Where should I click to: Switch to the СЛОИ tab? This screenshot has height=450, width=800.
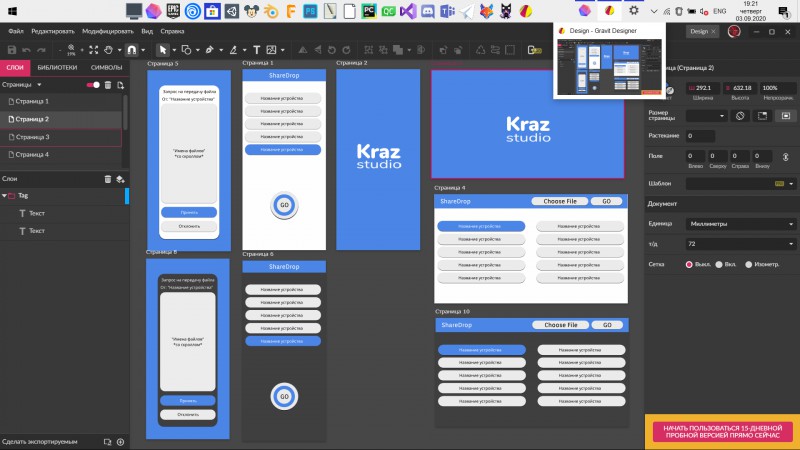point(15,67)
